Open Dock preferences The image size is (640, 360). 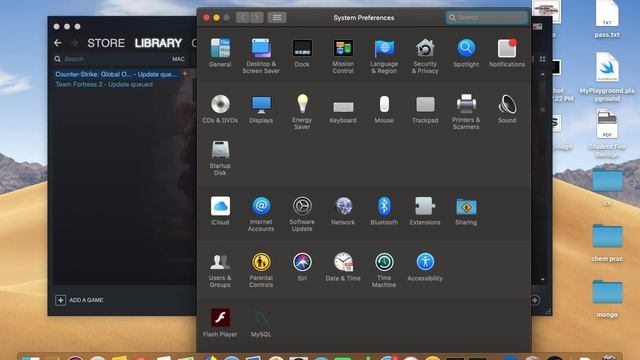pos(302,53)
